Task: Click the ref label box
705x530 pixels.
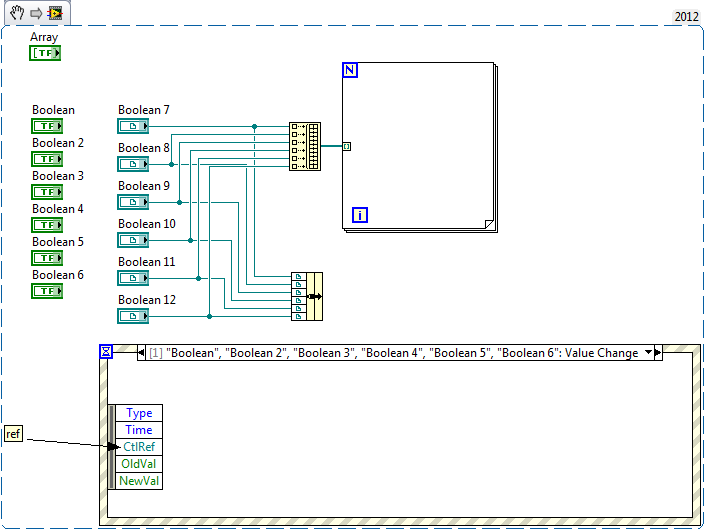Action: pyautogui.click(x=13, y=434)
